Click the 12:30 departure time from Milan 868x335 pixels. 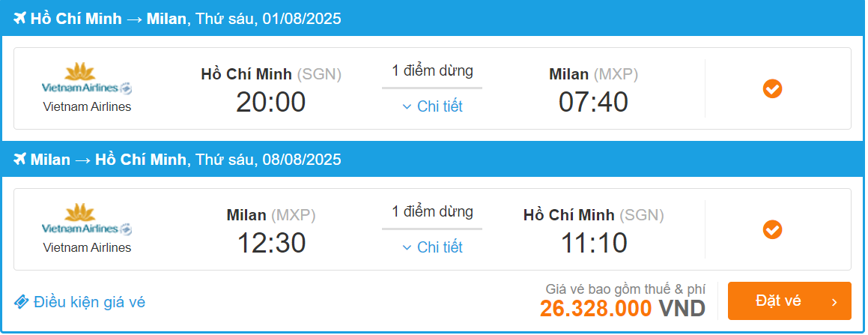coord(270,243)
